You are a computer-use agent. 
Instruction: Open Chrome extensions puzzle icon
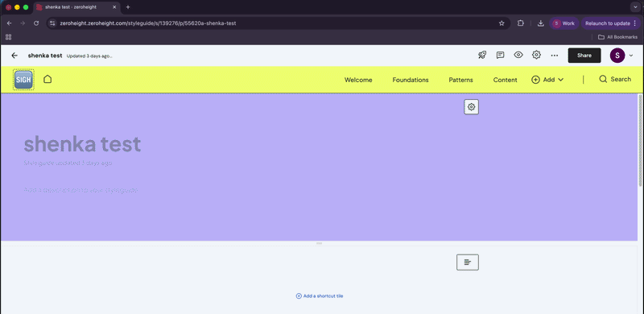(x=520, y=23)
